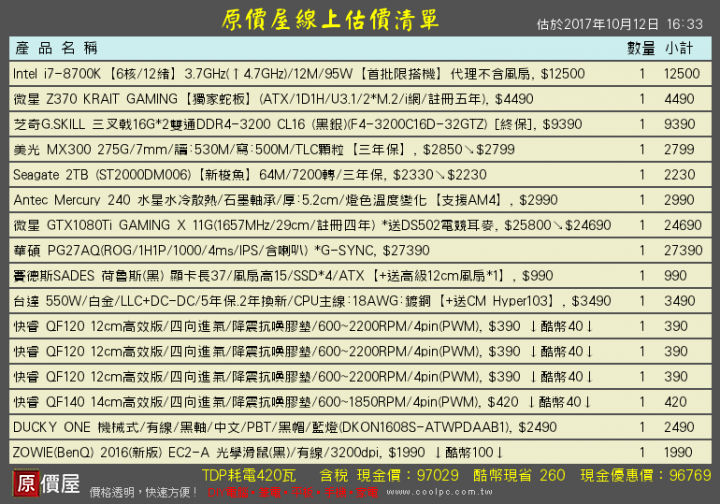Select the Antec Mercury 240 row
720x504 pixels.
360,200
